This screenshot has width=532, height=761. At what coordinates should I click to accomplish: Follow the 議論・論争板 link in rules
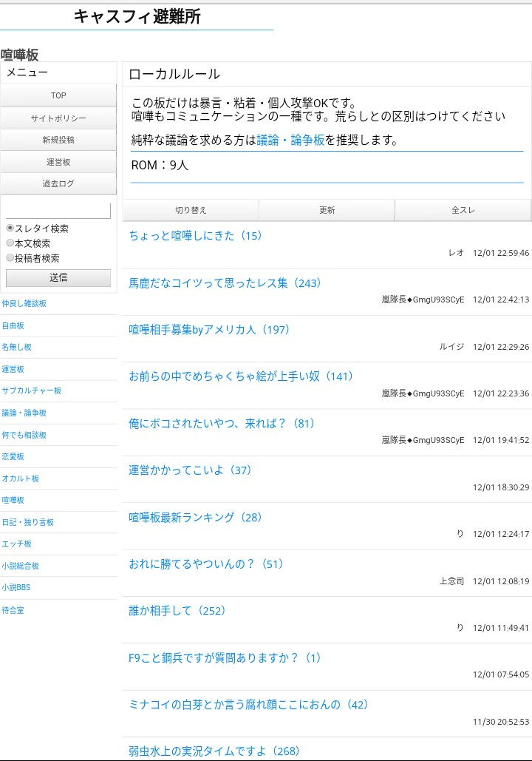(290, 140)
